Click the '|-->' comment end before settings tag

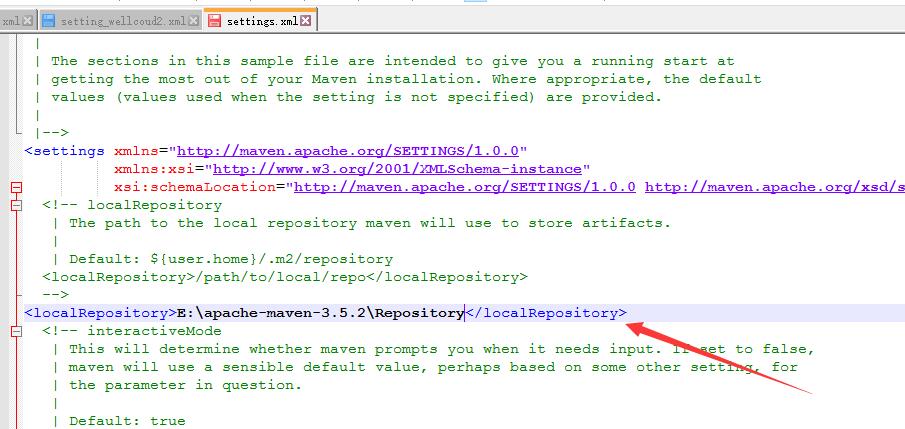[x=51, y=133]
